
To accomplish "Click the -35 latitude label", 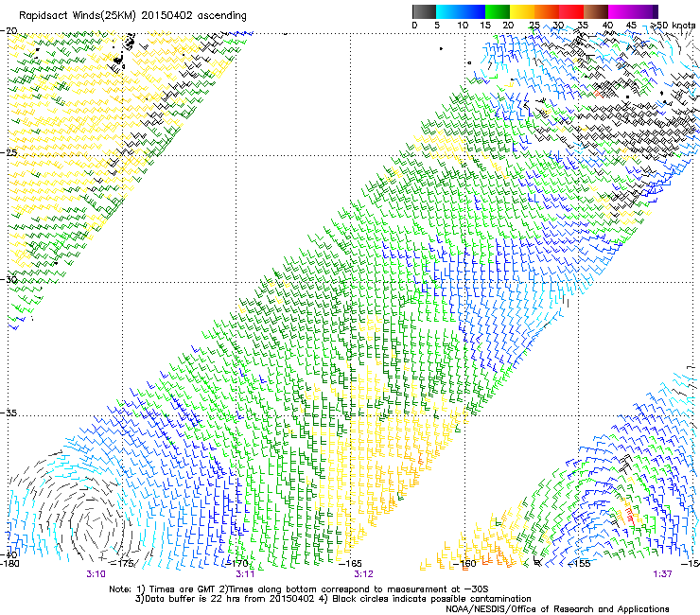I will (x=9, y=413).
